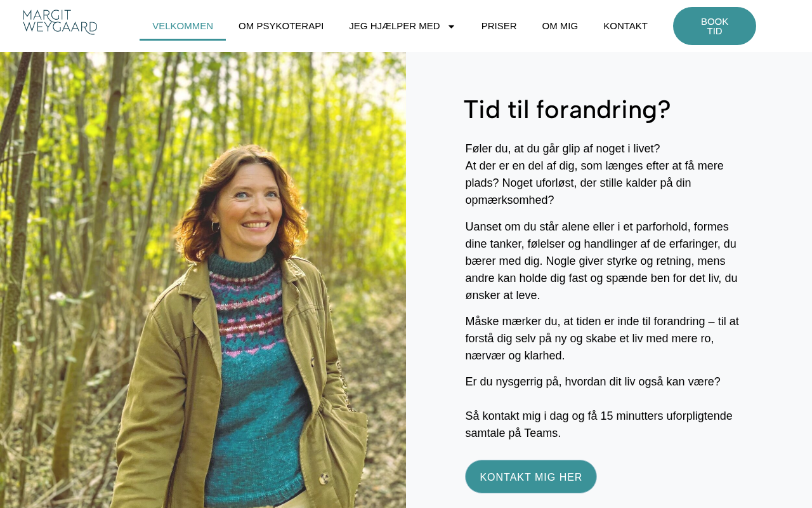Click the word Teams in the last paragraph
Image resolution: width=812 pixels, height=508 pixels.
point(541,433)
